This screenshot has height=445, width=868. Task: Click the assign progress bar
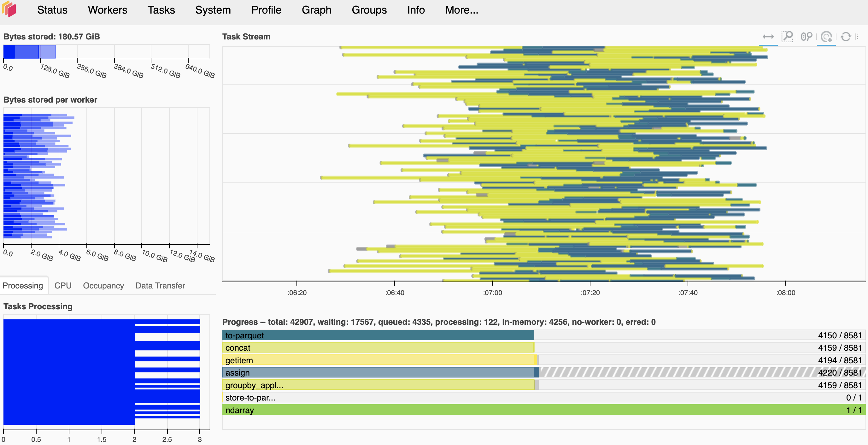click(380, 372)
